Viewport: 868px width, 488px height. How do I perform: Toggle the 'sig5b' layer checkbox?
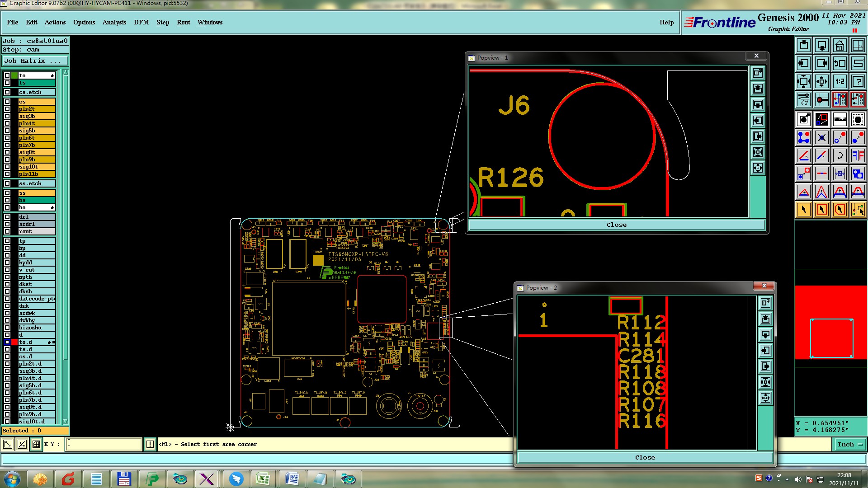7,131
